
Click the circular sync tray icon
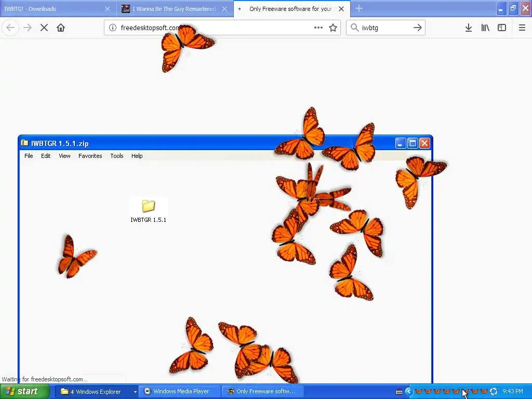point(494,392)
